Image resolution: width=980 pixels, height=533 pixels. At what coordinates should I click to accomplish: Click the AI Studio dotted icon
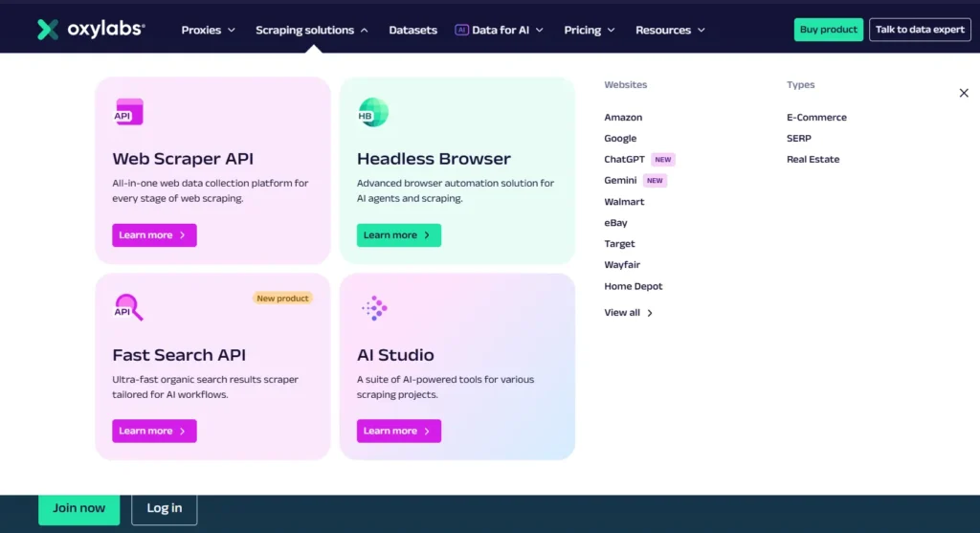tap(374, 308)
